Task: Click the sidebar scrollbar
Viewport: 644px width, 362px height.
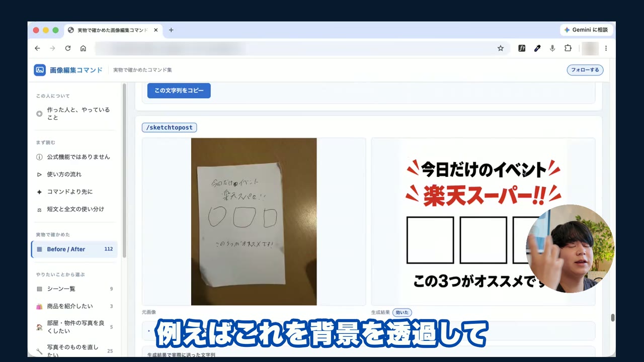Action: (124, 171)
